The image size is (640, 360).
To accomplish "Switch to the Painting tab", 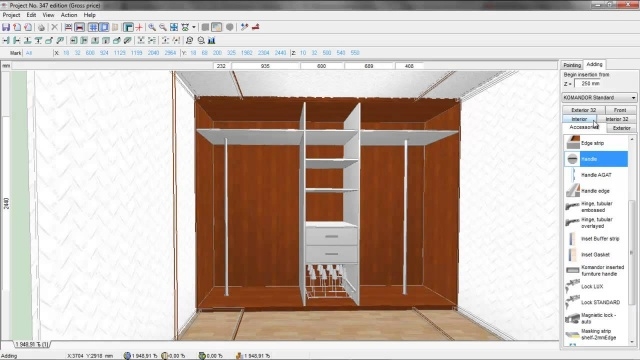I will (x=572, y=65).
